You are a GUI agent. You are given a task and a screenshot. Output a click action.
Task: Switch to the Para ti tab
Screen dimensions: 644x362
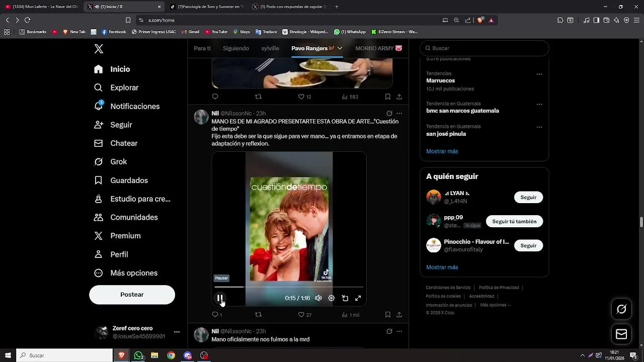click(202, 48)
